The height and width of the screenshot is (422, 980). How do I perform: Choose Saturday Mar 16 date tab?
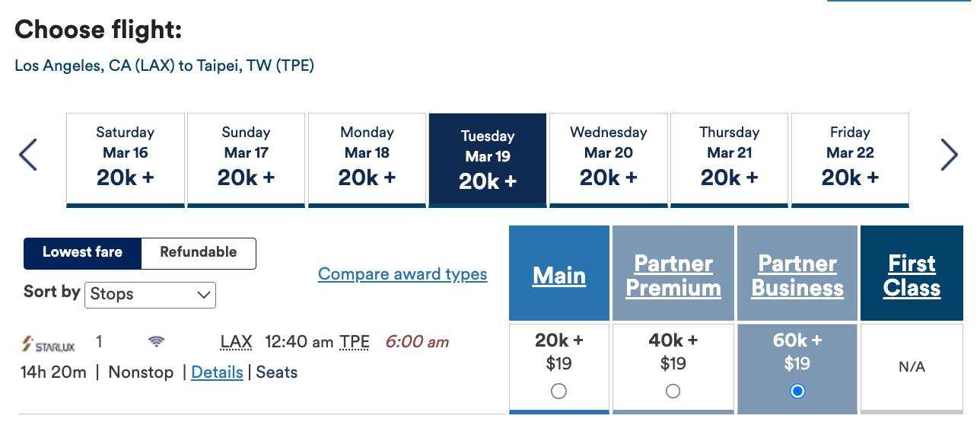[126, 158]
